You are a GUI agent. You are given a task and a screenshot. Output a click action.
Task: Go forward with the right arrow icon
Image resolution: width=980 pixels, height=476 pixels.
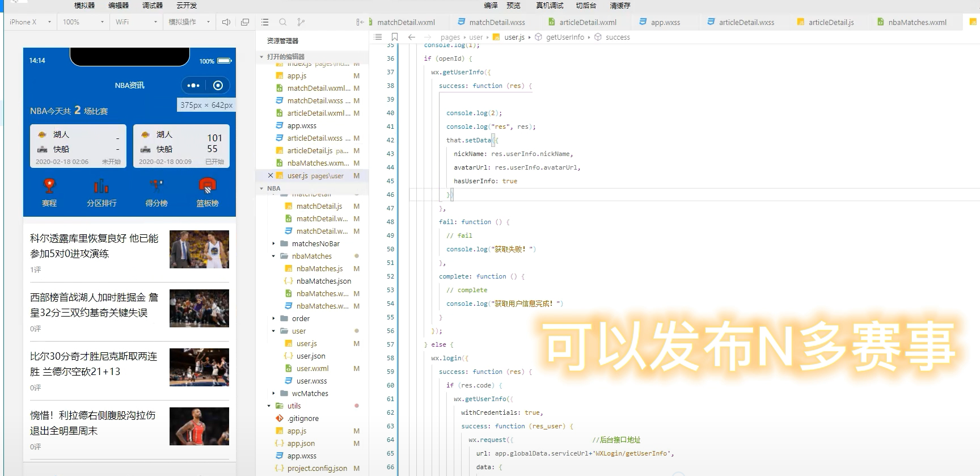click(x=428, y=37)
